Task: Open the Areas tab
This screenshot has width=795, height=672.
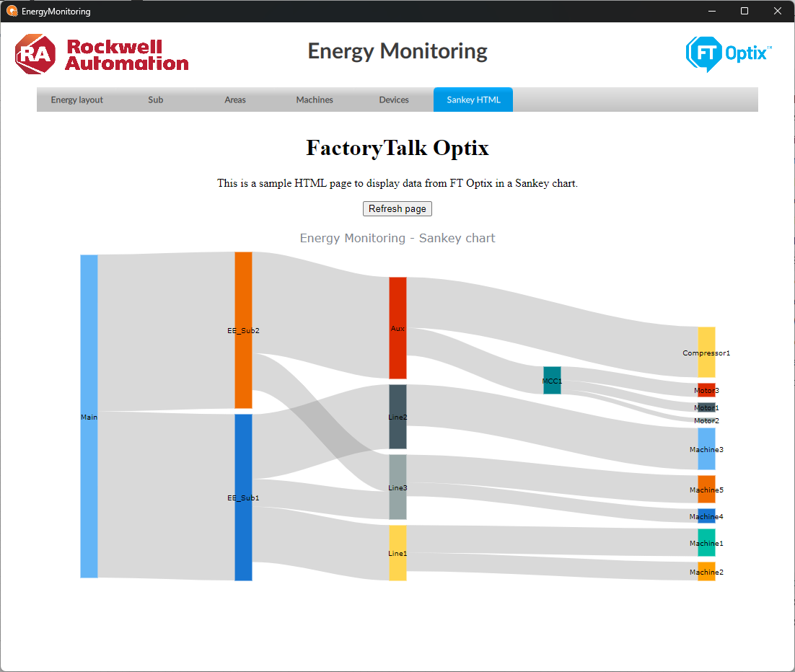Action: pos(235,100)
